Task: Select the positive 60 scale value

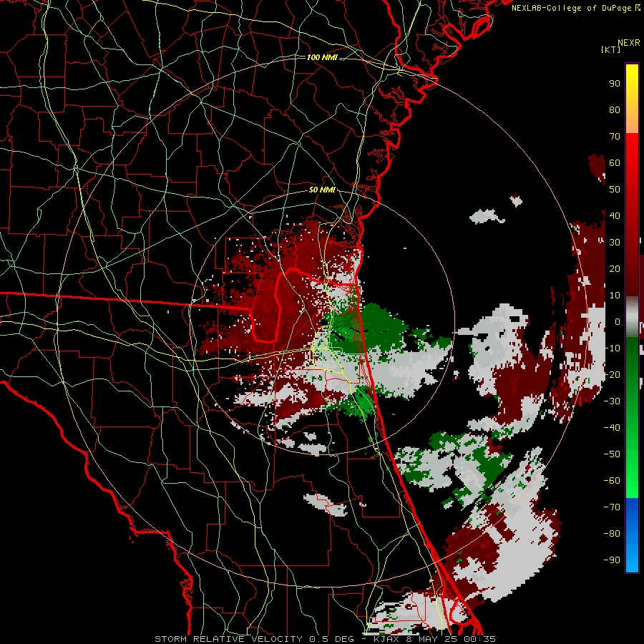Action: click(615, 163)
